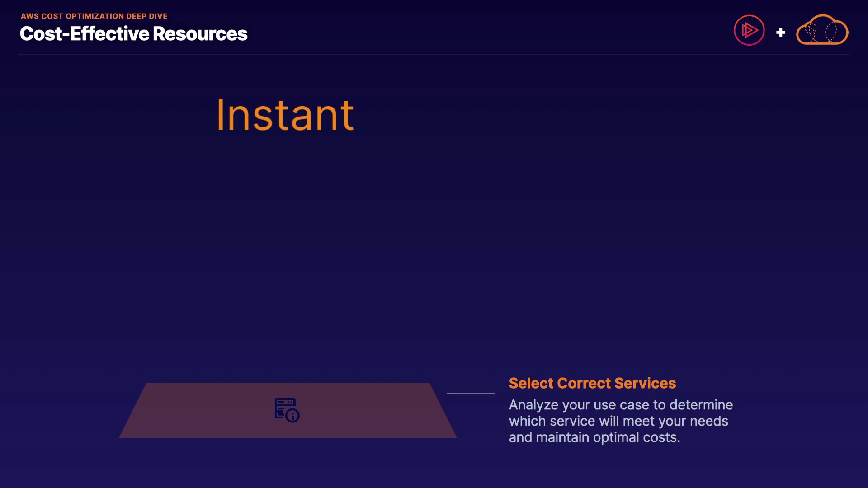
Task: Click "which service" in the description text
Action: 552,421
